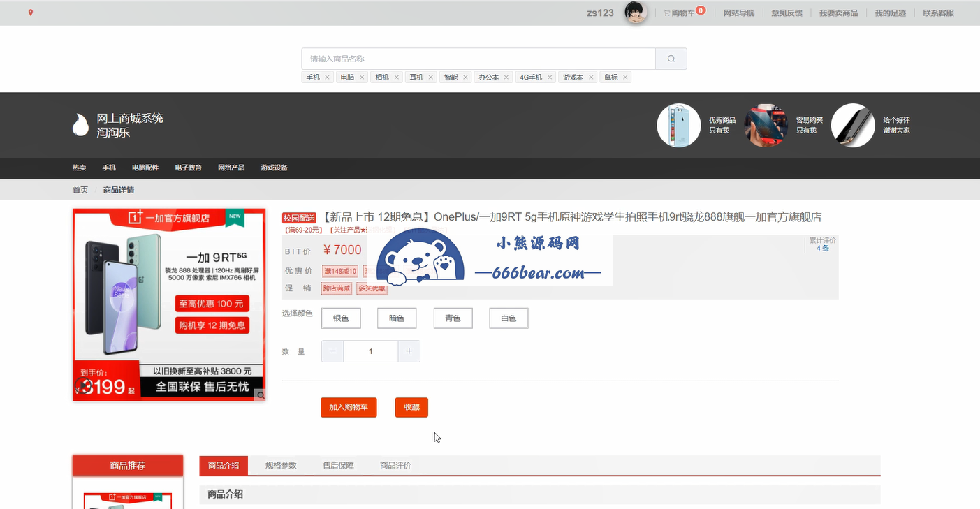Click 商品详情 breadcrumb

click(119, 190)
